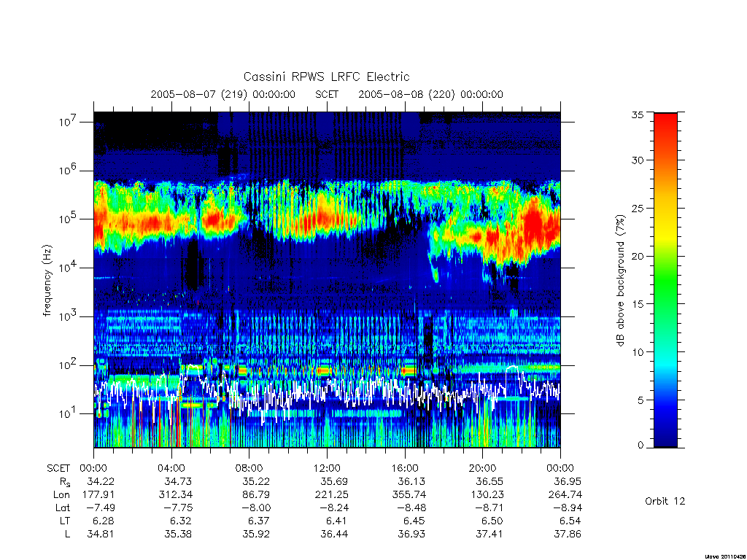Viewport: 747px width, 560px height.
Task: Click the plot title Cassini RPWS LRFC Electric
Action: 326,77
